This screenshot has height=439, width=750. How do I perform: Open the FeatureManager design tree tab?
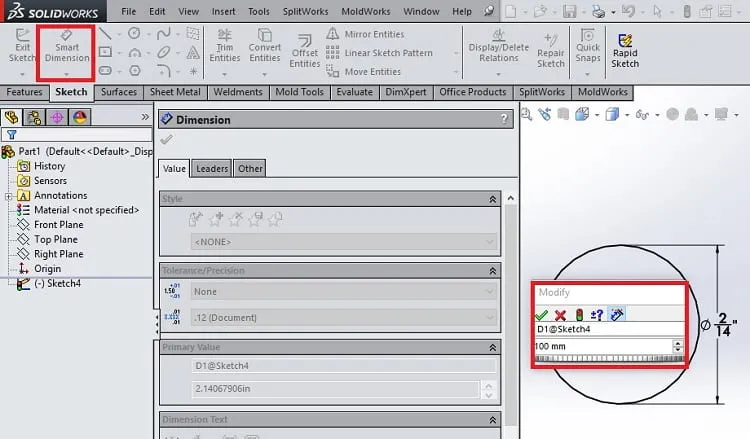11,117
